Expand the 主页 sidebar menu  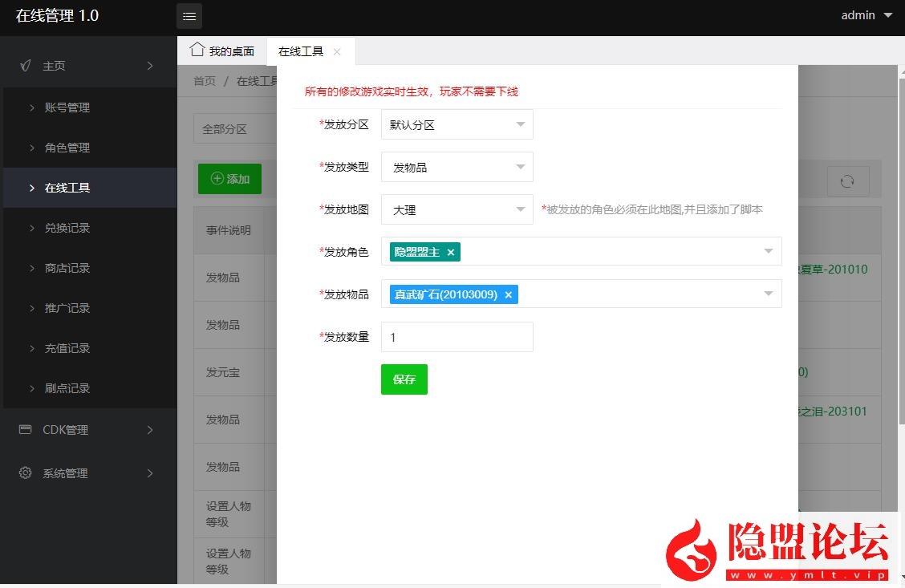pos(88,66)
